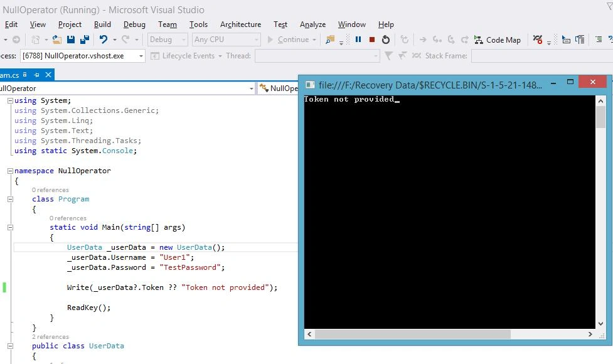This screenshot has height=364, width=613.
Task: Click console vertical scrollbar down arrow
Action: [x=600, y=324]
